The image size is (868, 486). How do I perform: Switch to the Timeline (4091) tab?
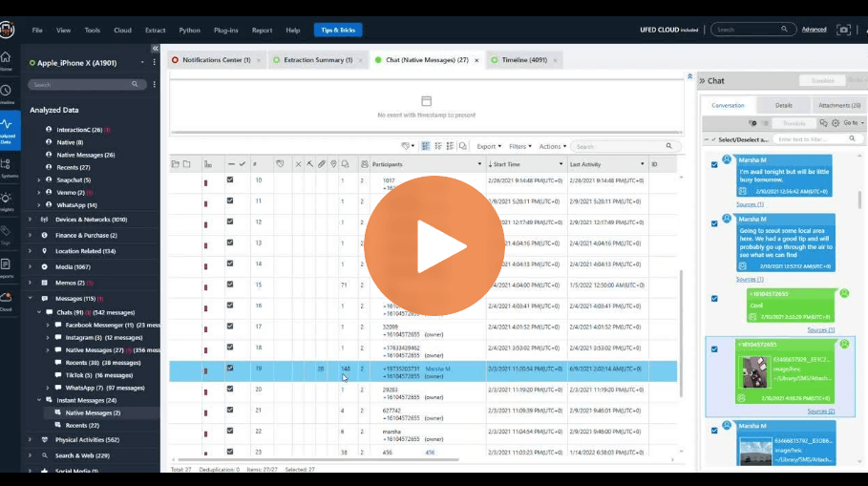point(523,60)
